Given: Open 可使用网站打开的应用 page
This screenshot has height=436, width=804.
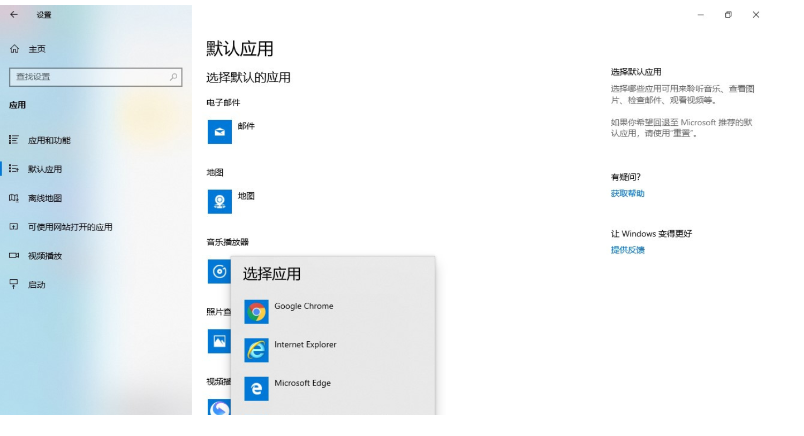Looking at the screenshot, I should point(70,227).
